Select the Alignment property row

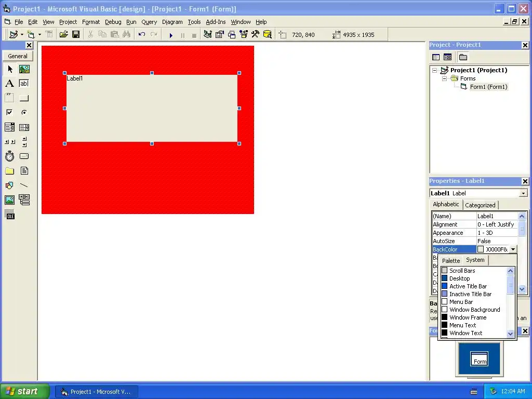[x=475, y=224]
